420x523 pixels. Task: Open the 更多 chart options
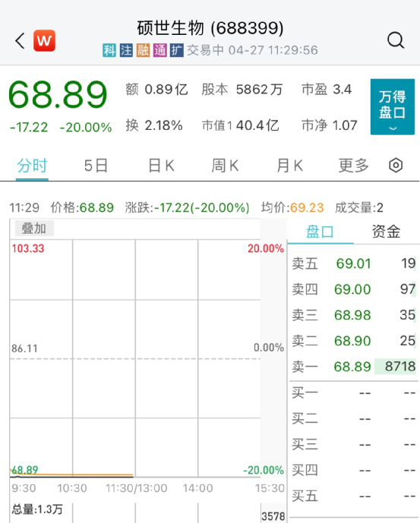pyautogui.click(x=354, y=165)
